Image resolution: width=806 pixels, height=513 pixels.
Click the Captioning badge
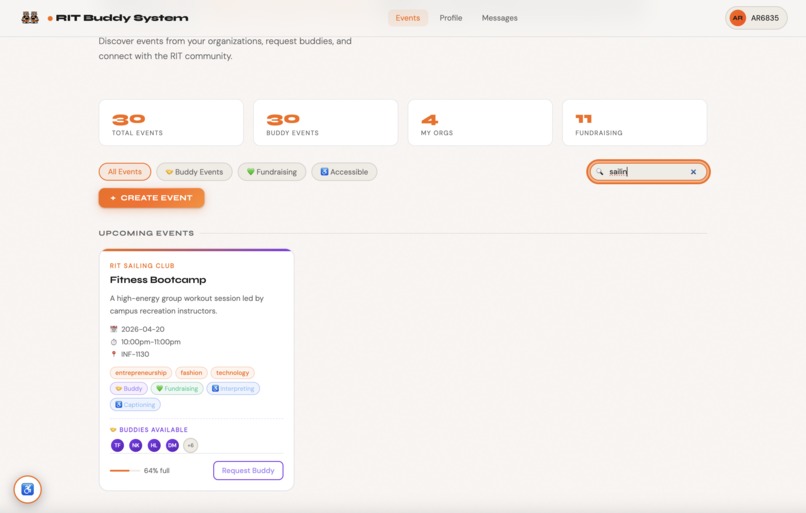pos(135,405)
